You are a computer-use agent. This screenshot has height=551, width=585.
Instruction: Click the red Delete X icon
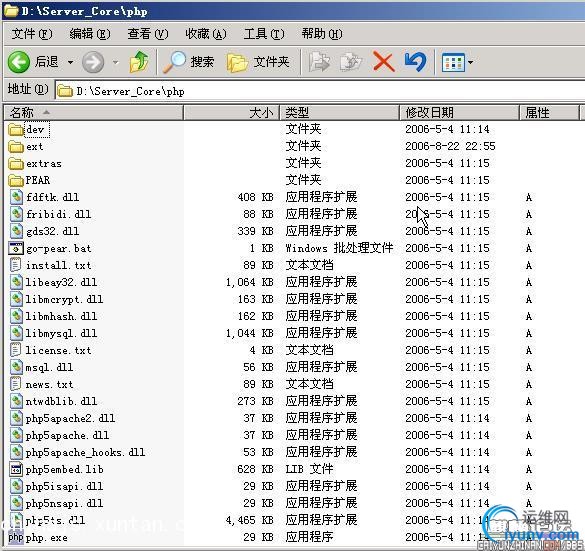[384, 62]
